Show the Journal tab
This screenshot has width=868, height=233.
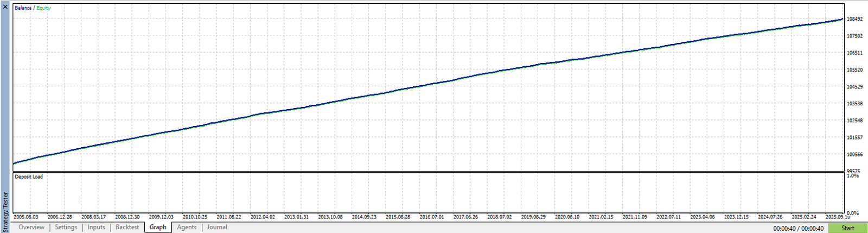pyautogui.click(x=217, y=228)
